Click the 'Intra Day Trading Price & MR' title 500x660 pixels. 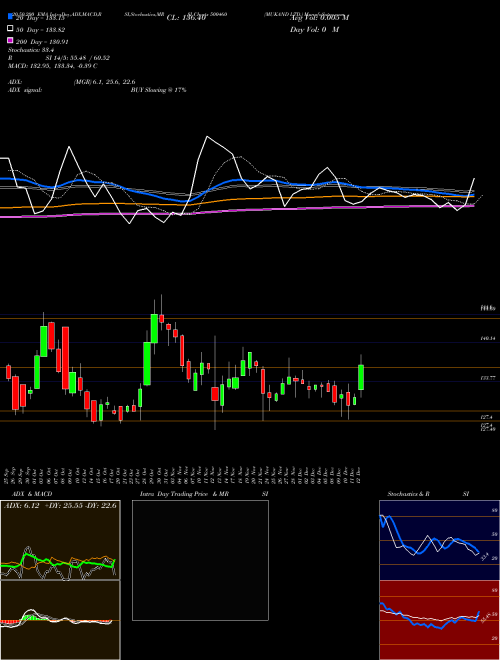coord(185,494)
